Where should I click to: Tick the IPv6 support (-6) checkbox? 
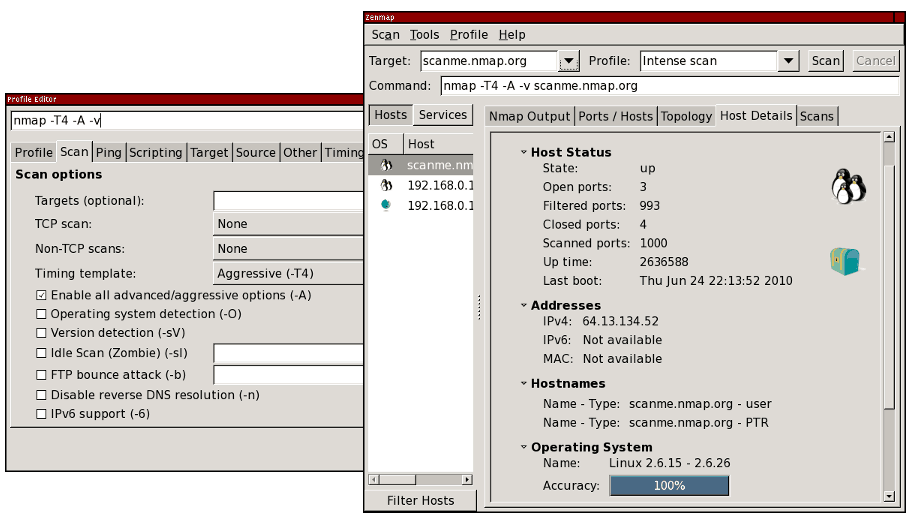[x=41, y=414]
